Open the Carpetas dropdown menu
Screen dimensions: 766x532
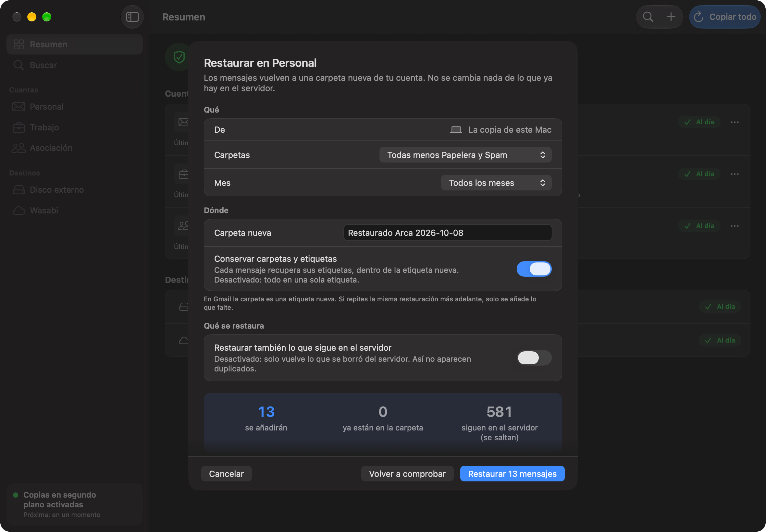point(465,155)
